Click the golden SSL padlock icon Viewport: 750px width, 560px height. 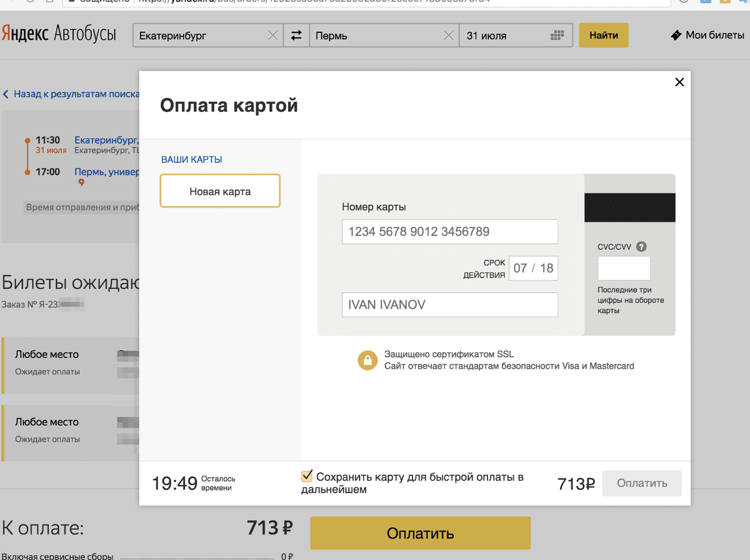coord(367,360)
